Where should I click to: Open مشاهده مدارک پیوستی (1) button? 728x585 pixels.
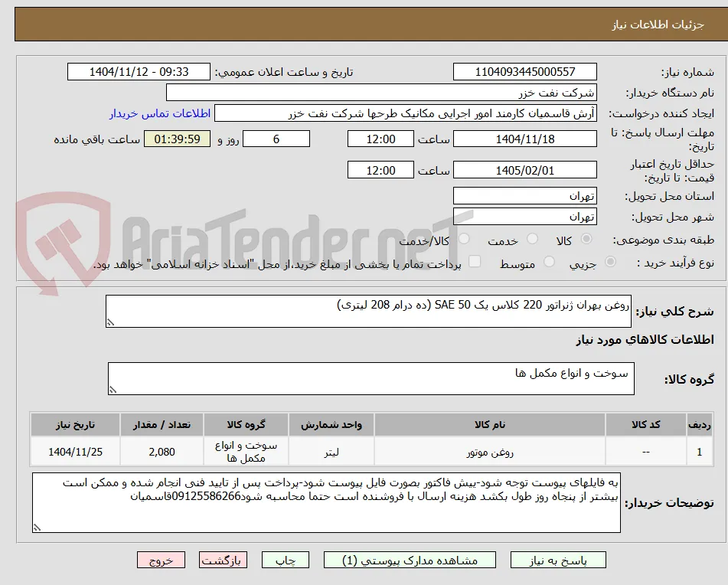(x=410, y=560)
